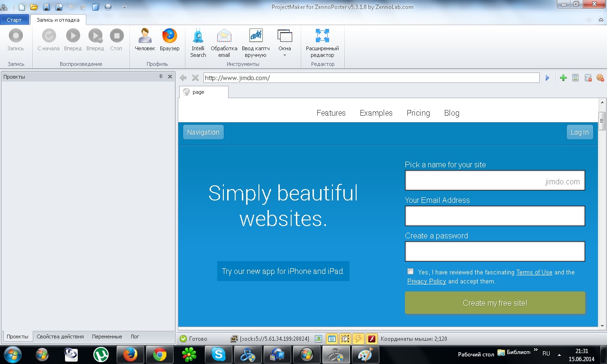Click the URL address field

point(371,78)
